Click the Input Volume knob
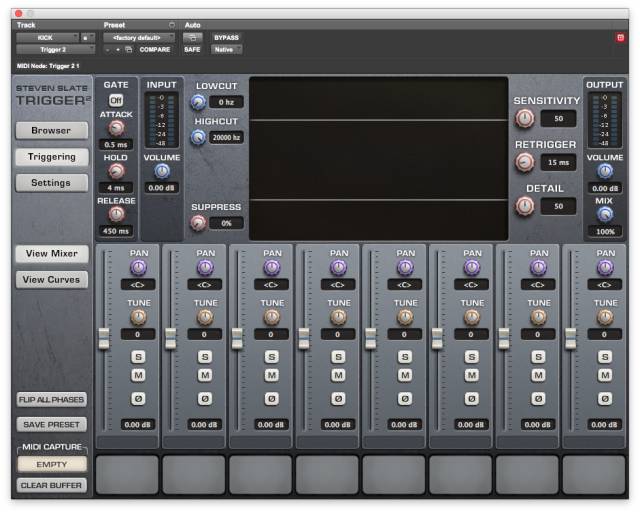640x513 pixels. pyautogui.click(x=162, y=171)
